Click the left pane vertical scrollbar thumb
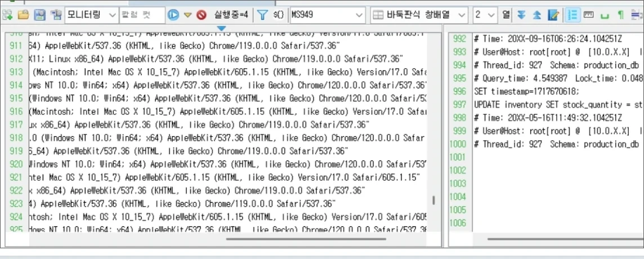The height and width of the screenshot is (259, 644). pyautogui.click(x=433, y=200)
